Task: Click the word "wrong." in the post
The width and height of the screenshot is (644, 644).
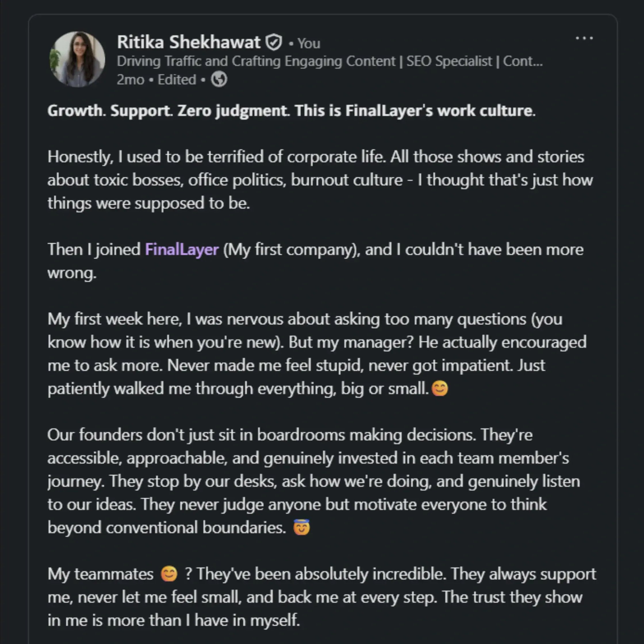Action: pos(72,273)
